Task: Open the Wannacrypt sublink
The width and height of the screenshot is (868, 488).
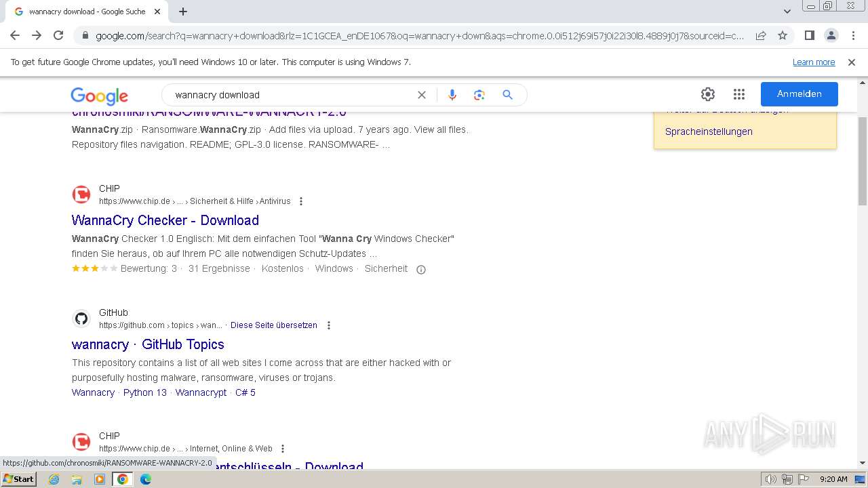Action: (x=201, y=392)
